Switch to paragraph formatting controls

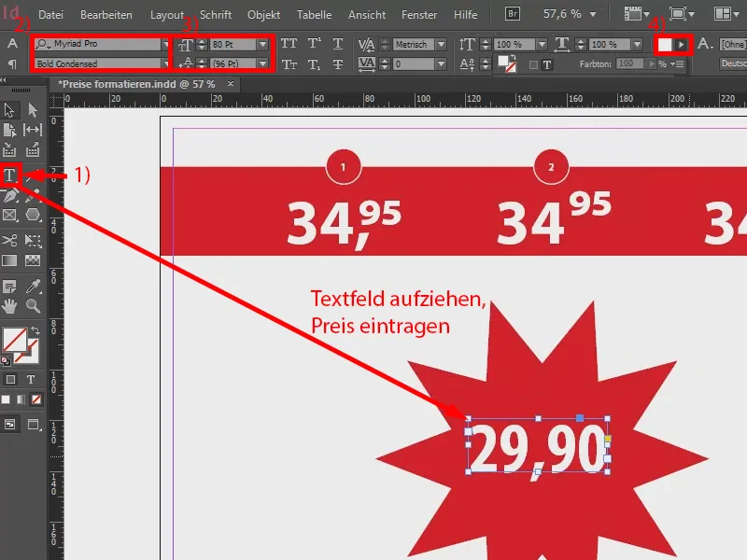(x=12, y=63)
